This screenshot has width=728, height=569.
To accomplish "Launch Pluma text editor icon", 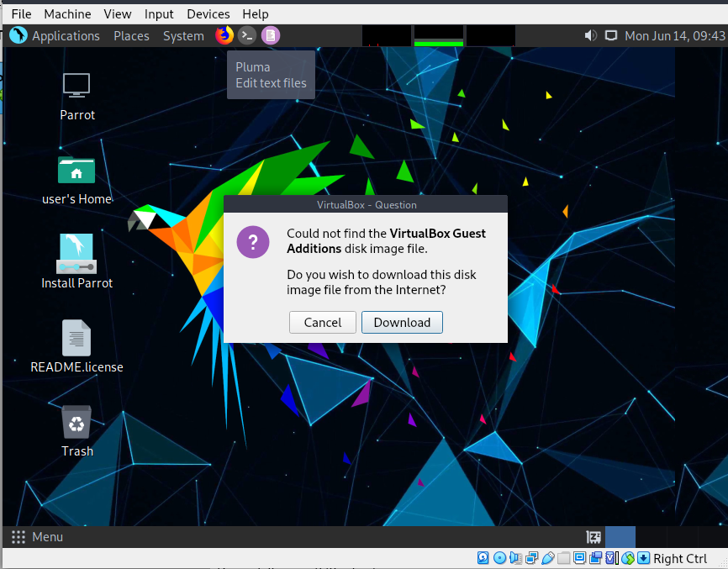I will 270,35.
